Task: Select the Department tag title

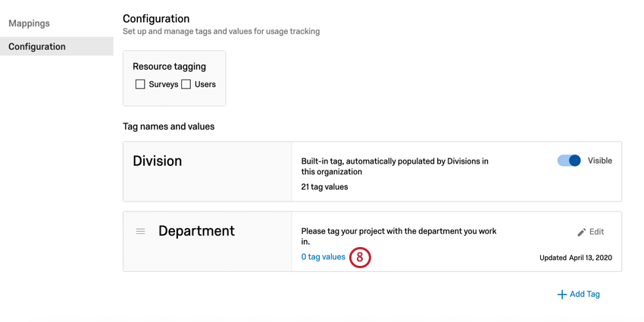Action: click(x=197, y=231)
